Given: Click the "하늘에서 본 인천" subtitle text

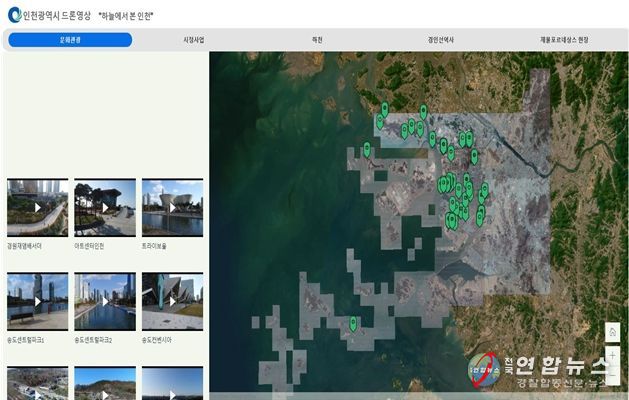Looking at the screenshot, I should coord(126,16).
